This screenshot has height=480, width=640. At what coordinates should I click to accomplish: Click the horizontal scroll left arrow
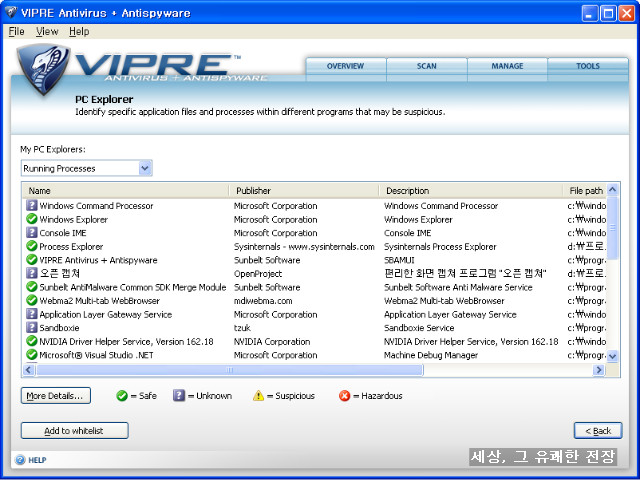coord(28,370)
